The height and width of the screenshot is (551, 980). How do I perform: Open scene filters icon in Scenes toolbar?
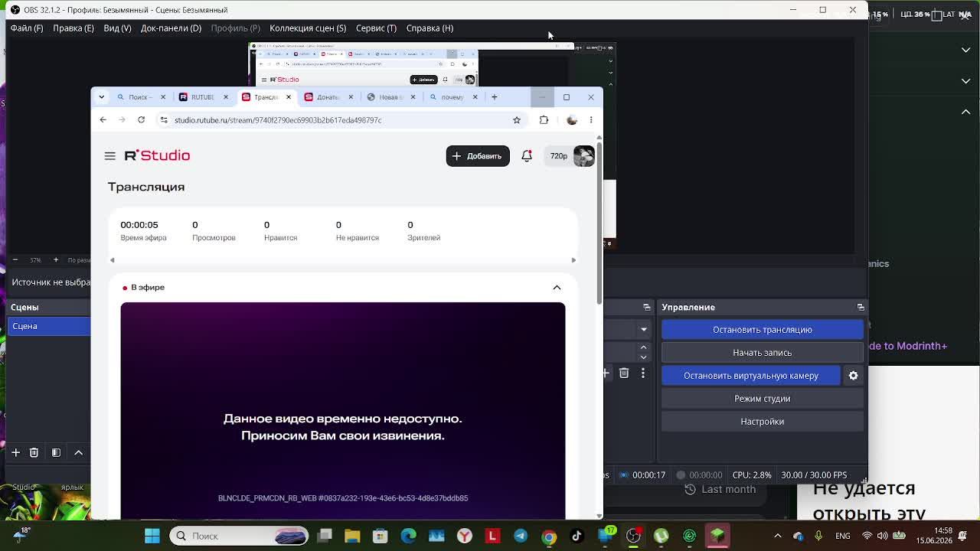[56, 452]
